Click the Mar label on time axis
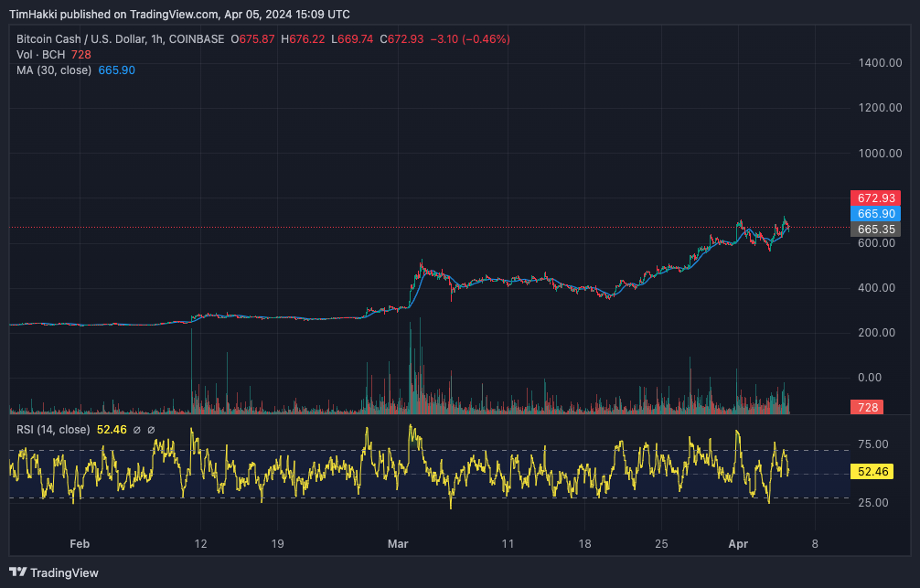 399,543
